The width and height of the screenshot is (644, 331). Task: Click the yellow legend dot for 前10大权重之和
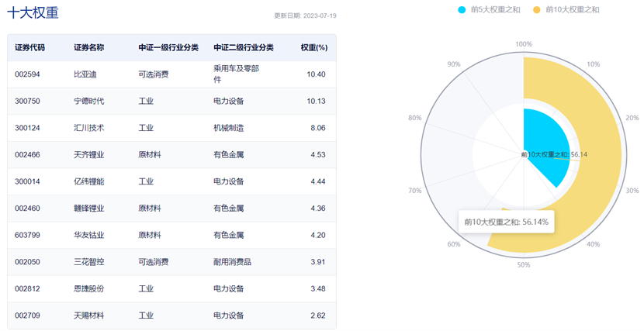click(x=537, y=10)
